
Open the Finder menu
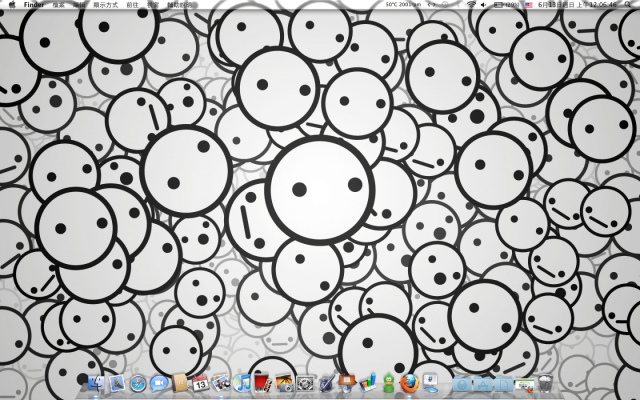[34, 5]
